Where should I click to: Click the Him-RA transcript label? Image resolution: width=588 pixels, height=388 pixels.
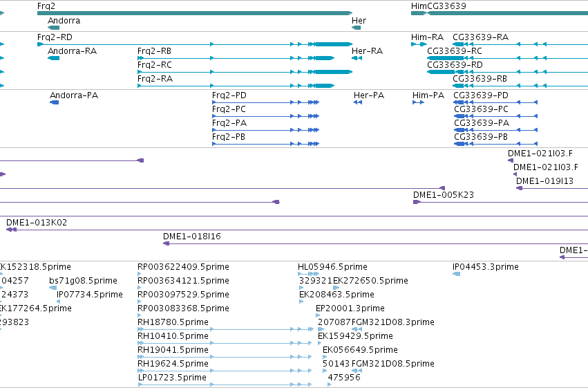coord(427,37)
